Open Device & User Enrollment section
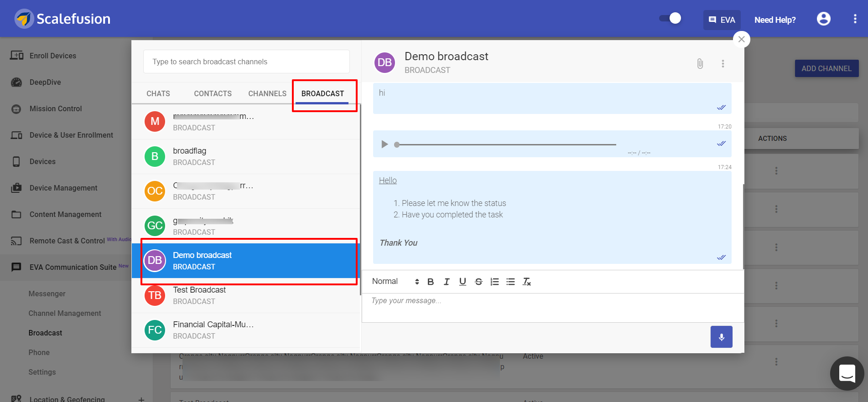Viewport: 868px width, 402px height. coord(71,135)
